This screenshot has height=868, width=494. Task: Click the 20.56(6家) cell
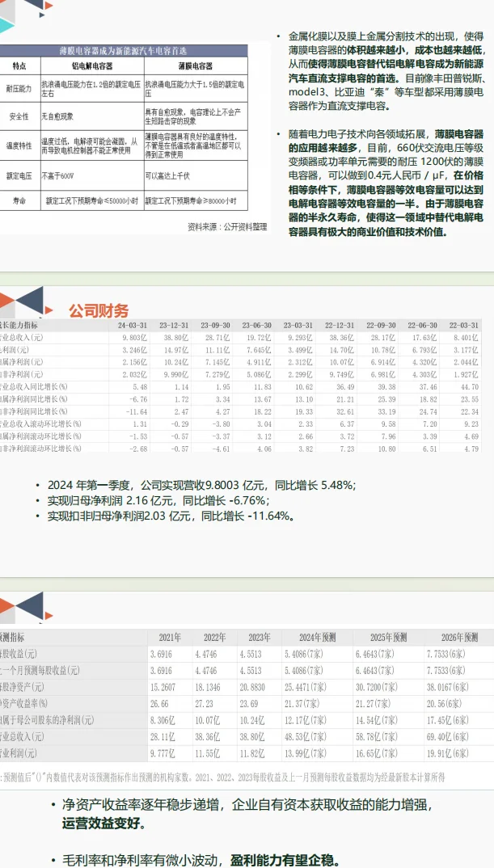pos(443,704)
